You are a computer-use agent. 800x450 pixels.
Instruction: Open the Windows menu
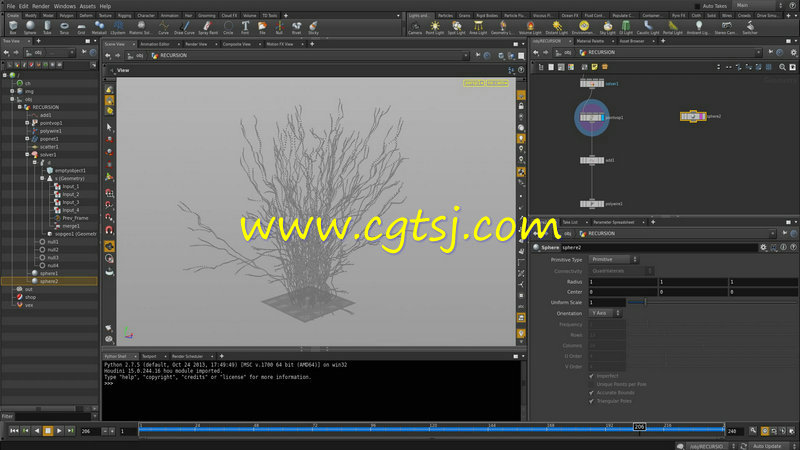[65, 6]
